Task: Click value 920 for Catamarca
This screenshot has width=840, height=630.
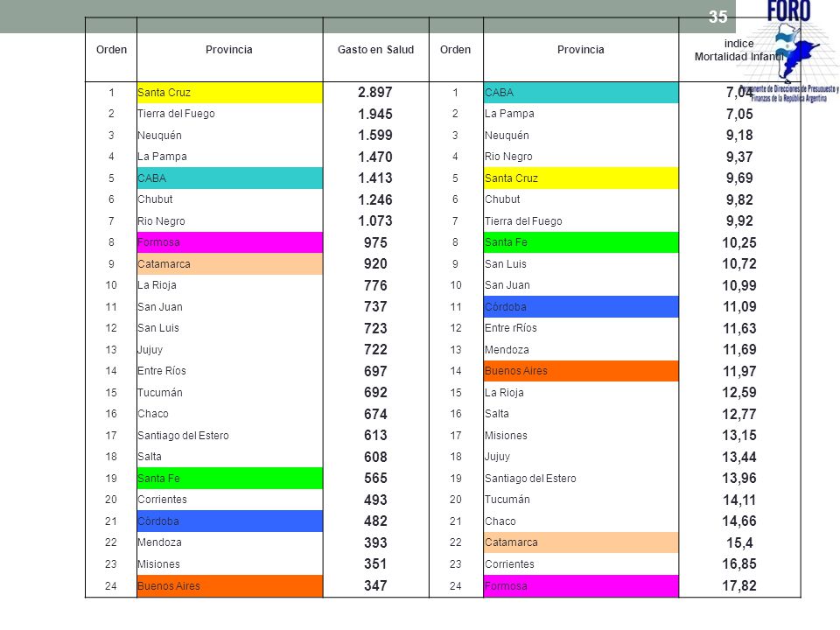Action: click(x=375, y=263)
